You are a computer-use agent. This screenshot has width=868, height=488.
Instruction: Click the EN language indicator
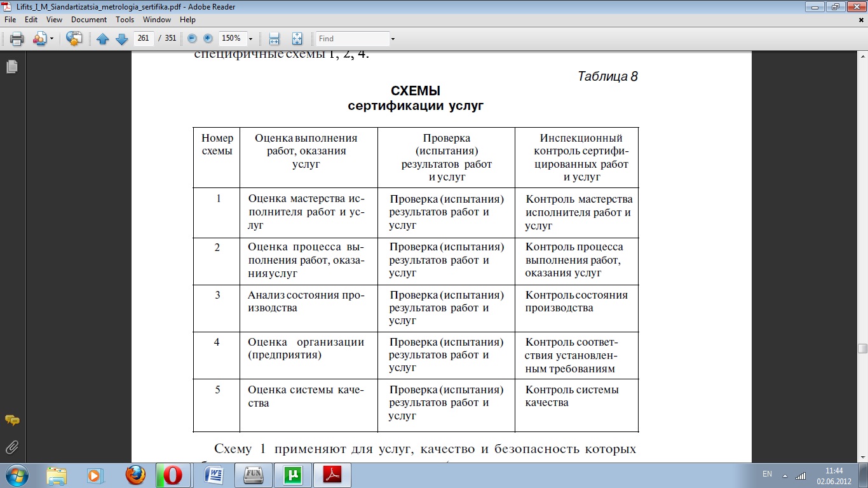coord(767,475)
